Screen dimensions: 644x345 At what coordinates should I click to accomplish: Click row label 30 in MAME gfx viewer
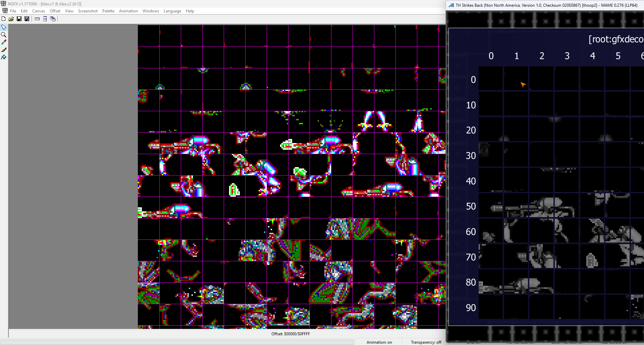click(x=471, y=156)
